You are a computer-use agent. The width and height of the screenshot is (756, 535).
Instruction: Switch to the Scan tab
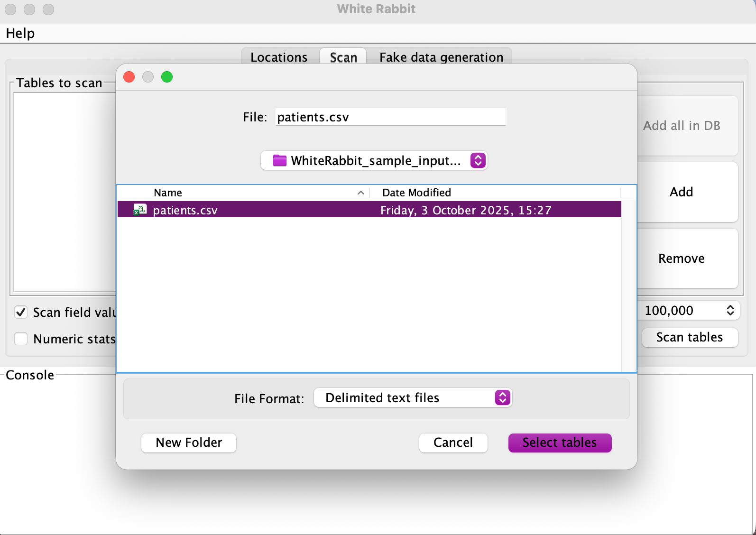pyautogui.click(x=343, y=57)
